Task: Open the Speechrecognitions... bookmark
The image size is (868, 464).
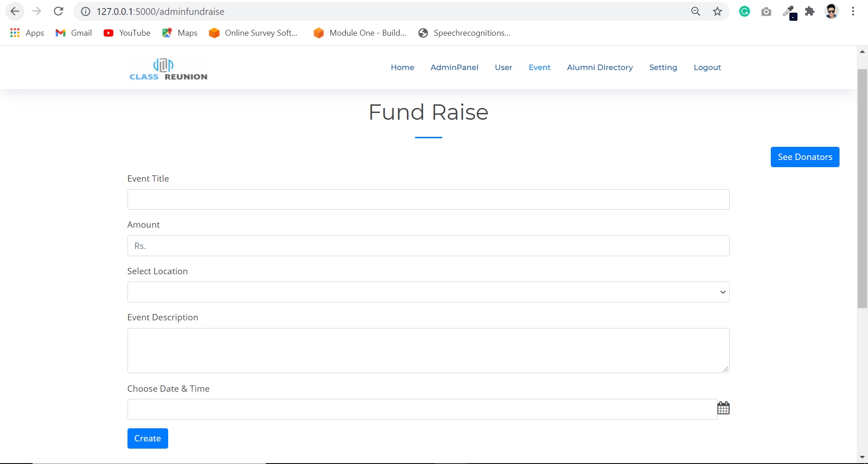Action: (464, 33)
